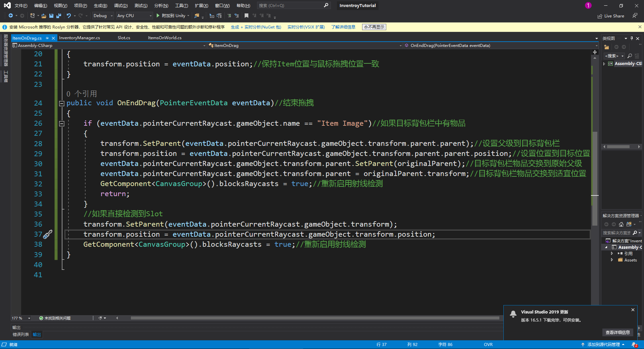The height and width of the screenshot is (349, 644).
Task: Undo the last edit using toolbar icon
Action: pyautogui.click(x=68, y=16)
